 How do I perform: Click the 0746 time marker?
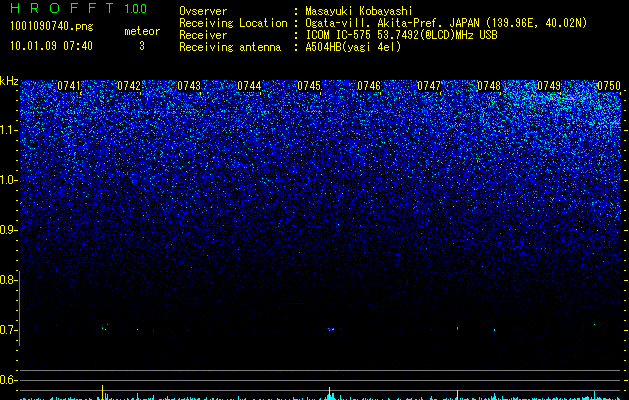(x=369, y=86)
